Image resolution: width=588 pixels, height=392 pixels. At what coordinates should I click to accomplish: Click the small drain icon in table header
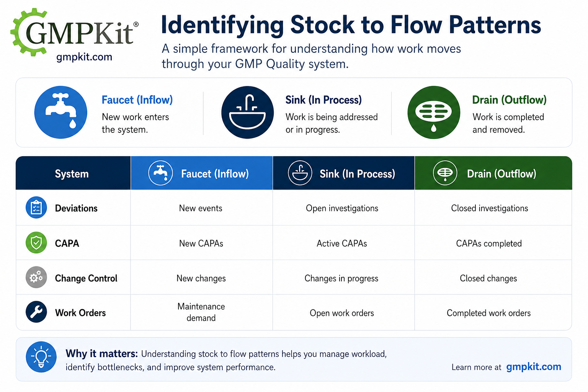pos(445,173)
